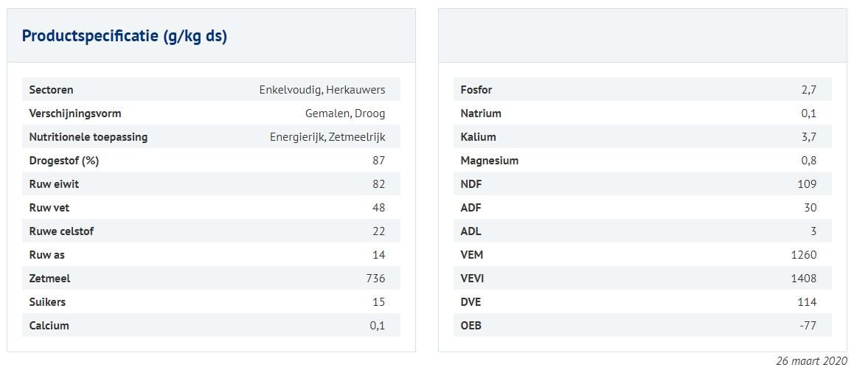
Task: Select the Kalium value 3,7
Action: point(808,137)
